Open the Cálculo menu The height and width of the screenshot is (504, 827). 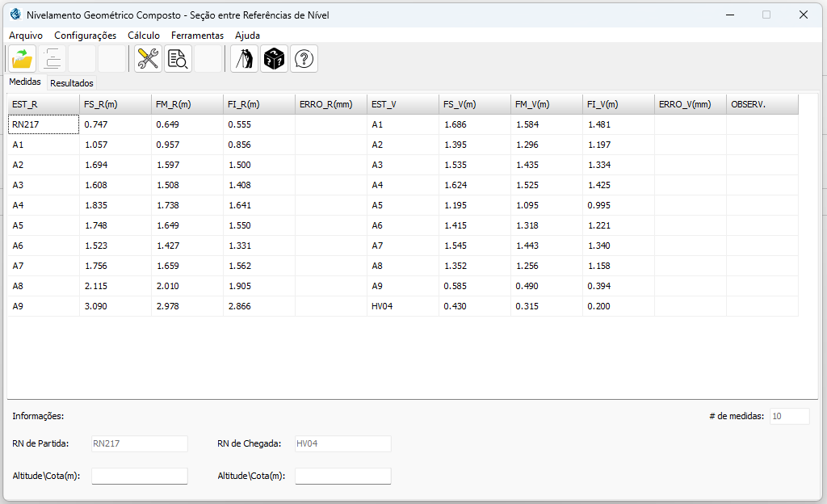144,36
